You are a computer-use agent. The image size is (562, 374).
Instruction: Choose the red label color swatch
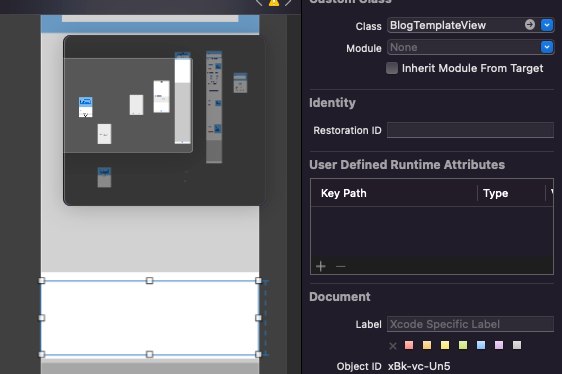tap(409, 345)
